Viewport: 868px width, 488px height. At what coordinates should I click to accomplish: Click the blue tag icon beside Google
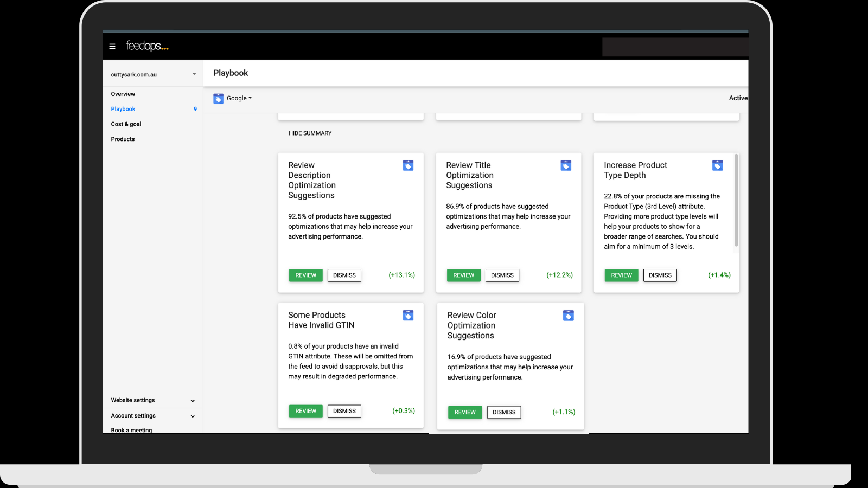[218, 98]
